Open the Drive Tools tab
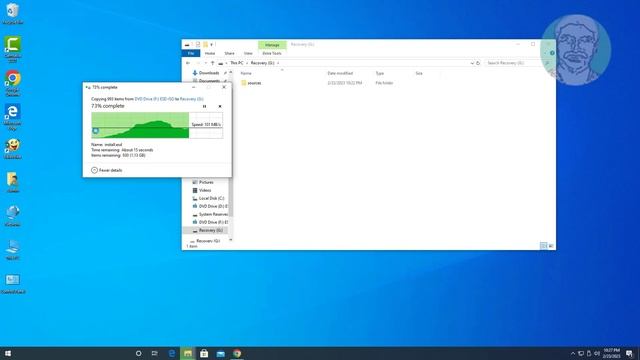Screen dimensions: 640x360 point(272,53)
